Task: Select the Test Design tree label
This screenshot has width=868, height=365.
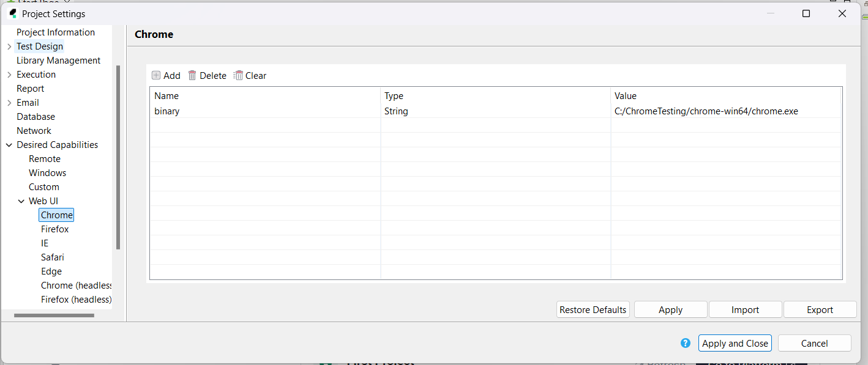Action: 40,46
